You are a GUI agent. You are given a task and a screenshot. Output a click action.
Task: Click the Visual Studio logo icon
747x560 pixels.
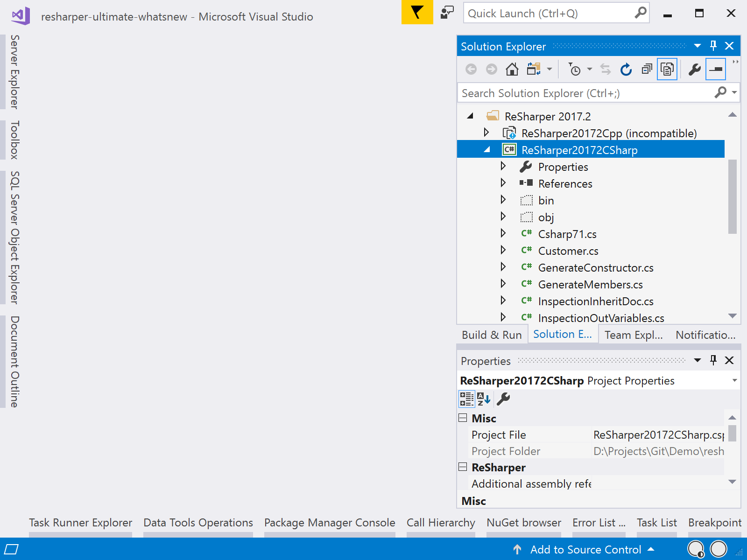pyautogui.click(x=21, y=16)
